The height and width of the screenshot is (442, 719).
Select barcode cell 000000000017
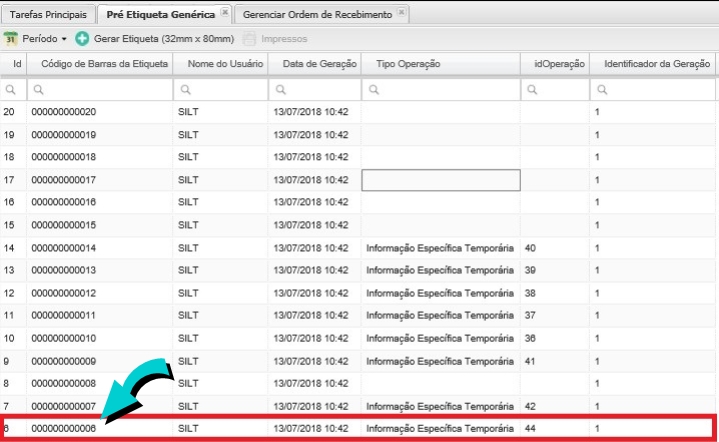64,180
